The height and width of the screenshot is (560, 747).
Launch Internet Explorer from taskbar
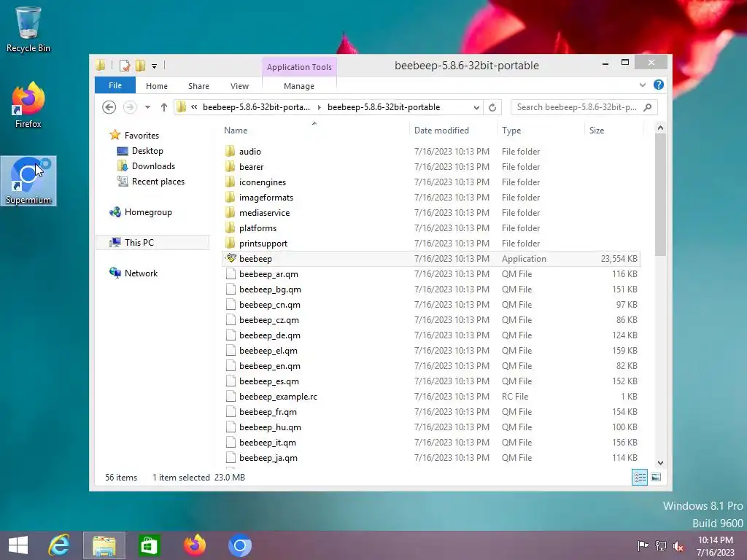click(x=60, y=545)
